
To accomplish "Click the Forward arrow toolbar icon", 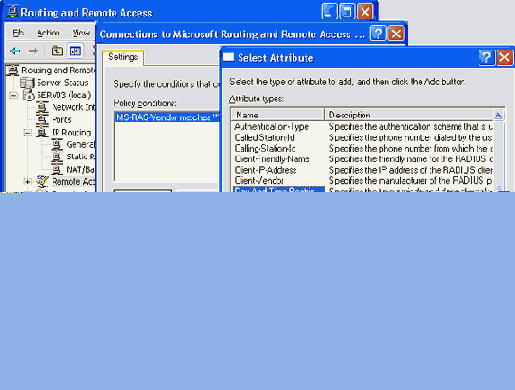I will click(33, 51).
